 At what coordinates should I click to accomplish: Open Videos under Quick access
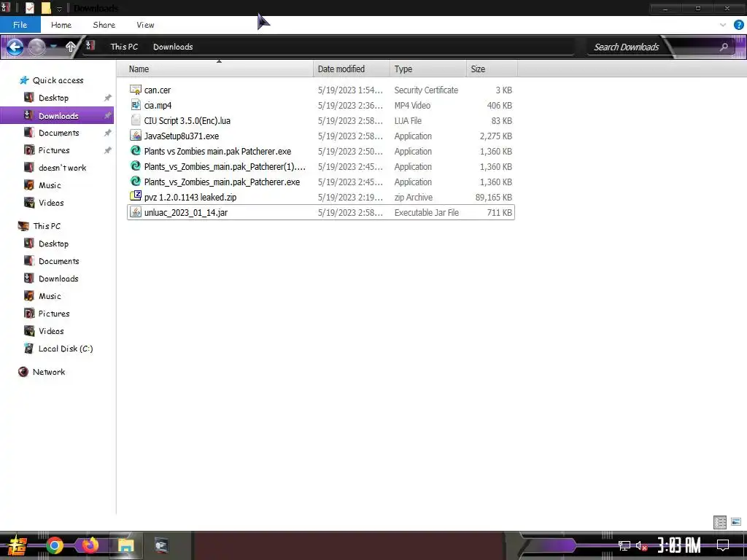coord(51,203)
